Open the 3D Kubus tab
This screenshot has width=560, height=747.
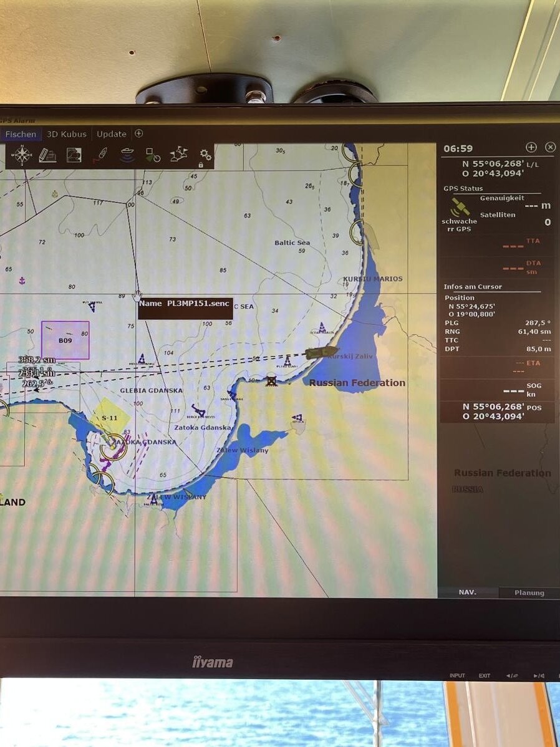(x=66, y=134)
